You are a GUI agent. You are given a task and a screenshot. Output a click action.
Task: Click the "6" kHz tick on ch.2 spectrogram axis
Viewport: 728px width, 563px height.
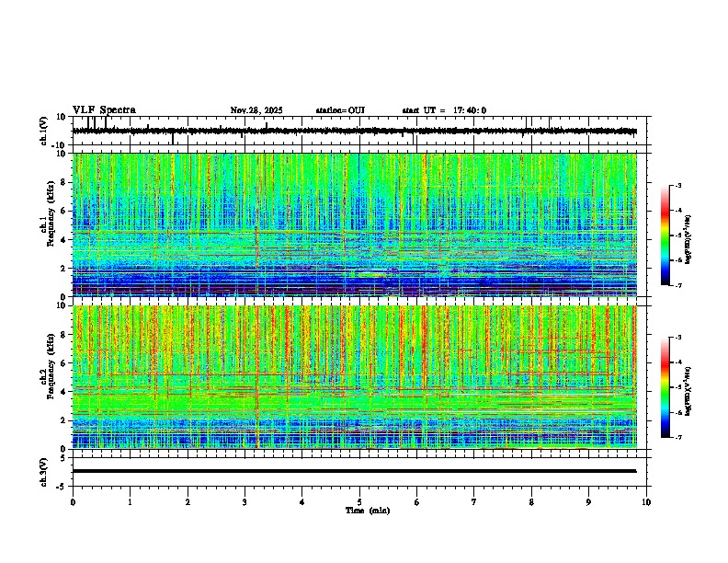click(64, 363)
